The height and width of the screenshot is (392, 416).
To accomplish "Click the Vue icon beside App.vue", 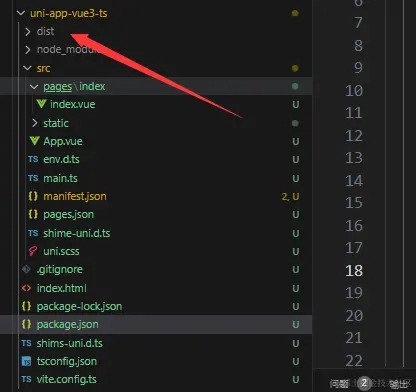I will point(34,141).
